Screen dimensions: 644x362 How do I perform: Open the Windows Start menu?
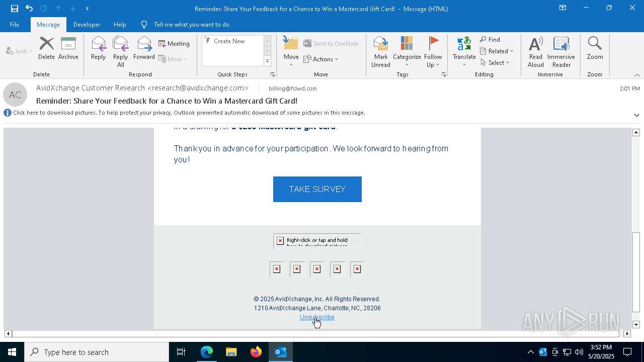click(x=12, y=352)
